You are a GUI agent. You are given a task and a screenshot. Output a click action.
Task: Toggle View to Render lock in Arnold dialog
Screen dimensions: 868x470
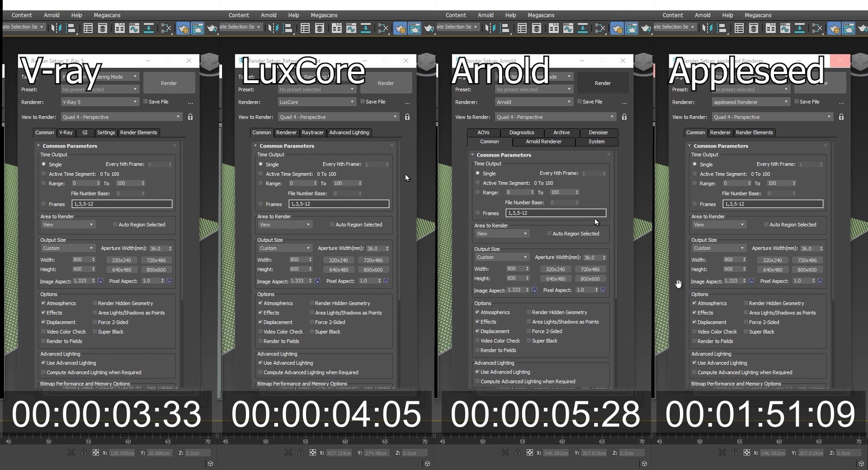coord(624,117)
